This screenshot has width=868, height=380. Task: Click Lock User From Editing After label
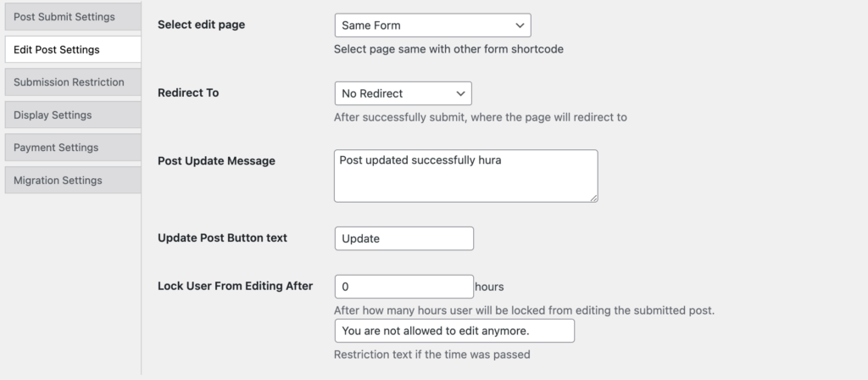pyautogui.click(x=236, y=286)
